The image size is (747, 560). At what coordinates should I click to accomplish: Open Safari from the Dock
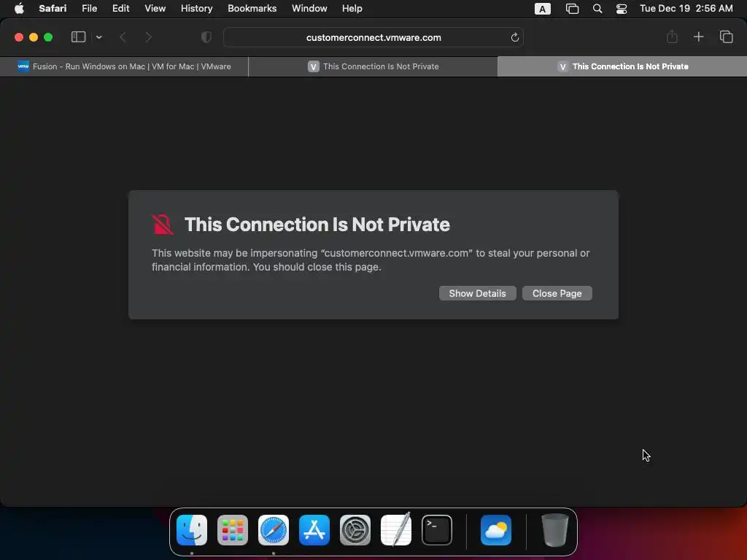click(274, 530)
